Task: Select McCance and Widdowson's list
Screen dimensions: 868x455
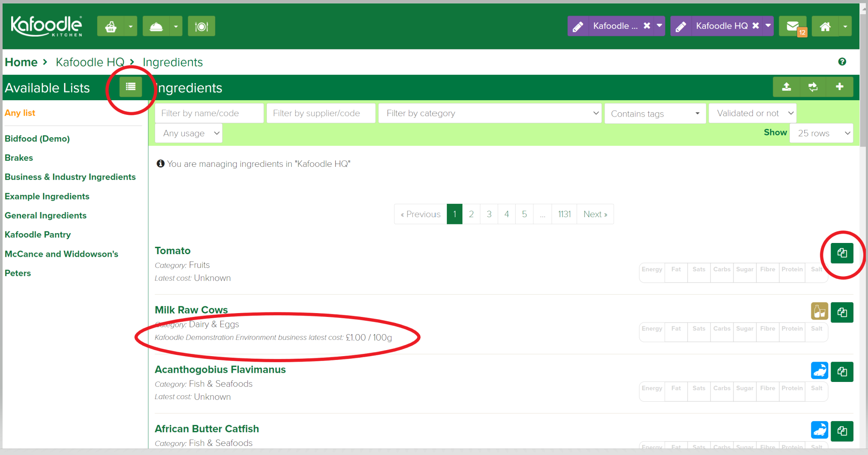Action: (61, 254)
